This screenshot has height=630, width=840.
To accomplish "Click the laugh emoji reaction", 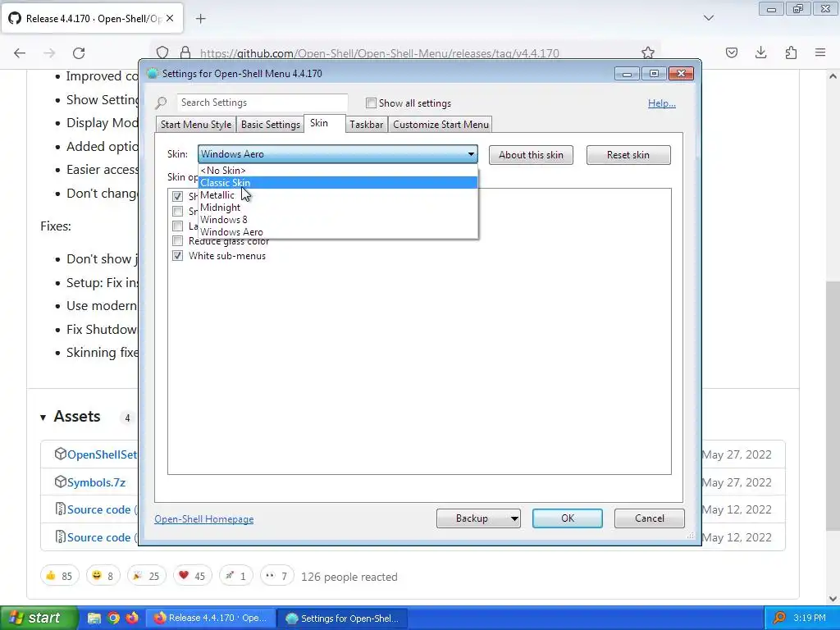I will coord(103,576).
